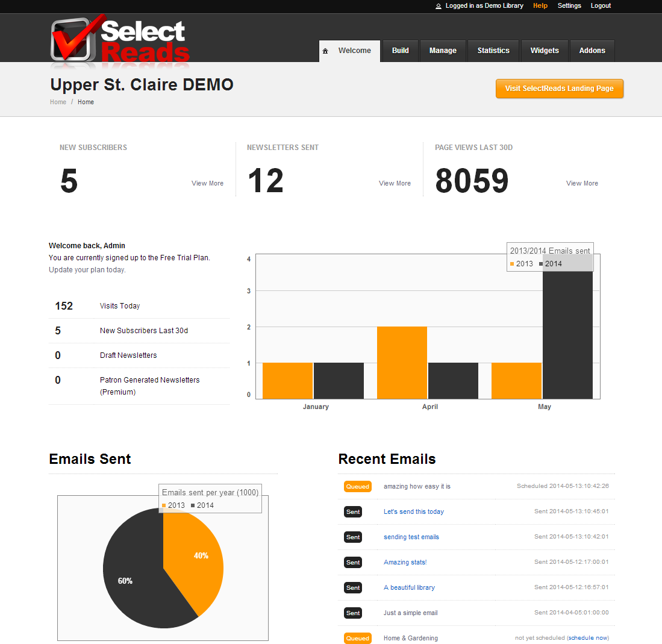Click the Visits Today stat row

139,306
